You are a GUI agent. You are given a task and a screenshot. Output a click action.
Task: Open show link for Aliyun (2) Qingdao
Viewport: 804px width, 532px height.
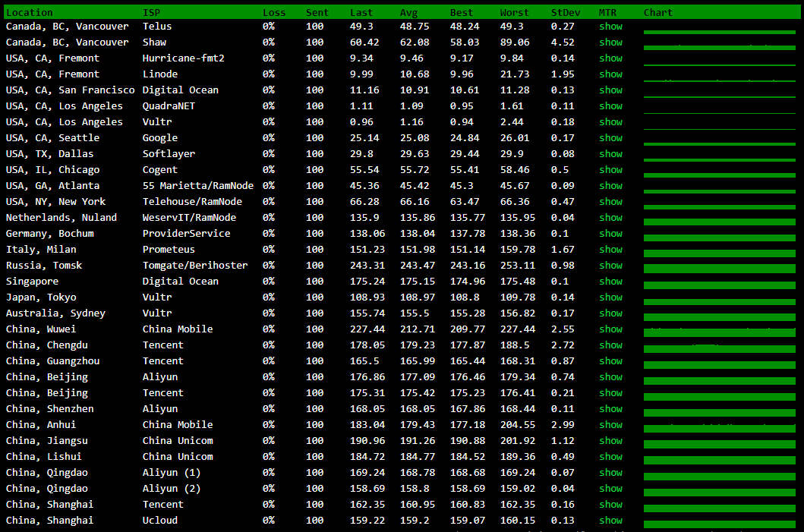point(610,488)
